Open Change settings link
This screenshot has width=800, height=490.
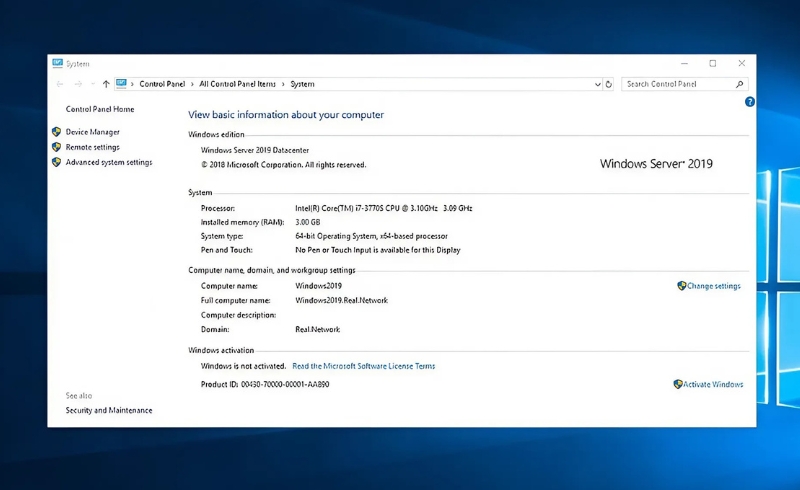[713, 286]
